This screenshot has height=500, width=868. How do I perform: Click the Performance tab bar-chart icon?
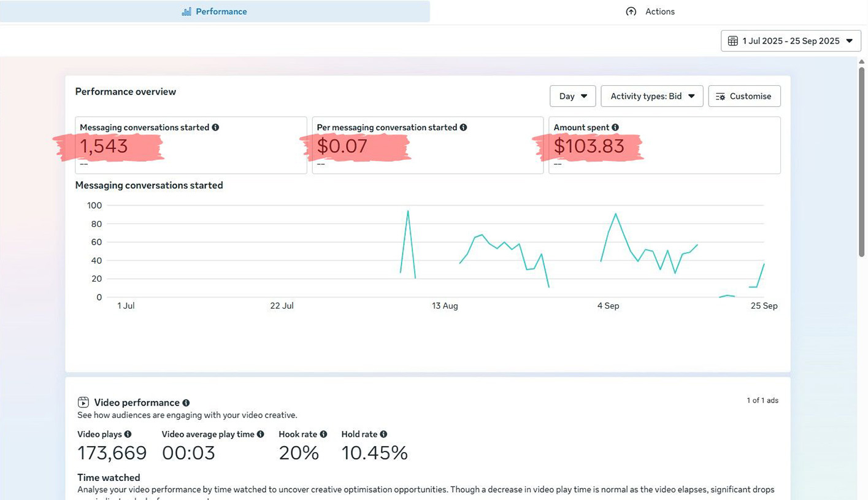(186, 12)
